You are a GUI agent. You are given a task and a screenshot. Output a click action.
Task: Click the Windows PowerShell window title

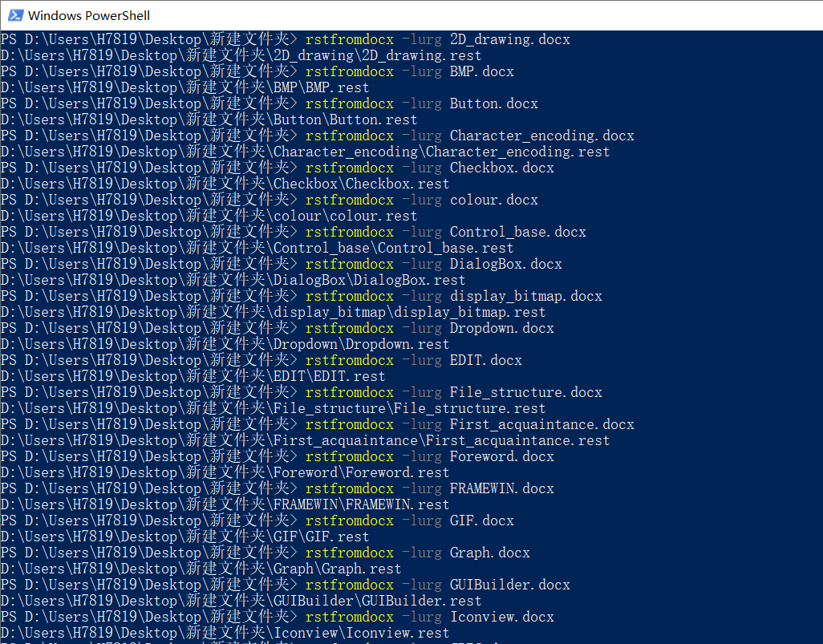tap(88, 15)
